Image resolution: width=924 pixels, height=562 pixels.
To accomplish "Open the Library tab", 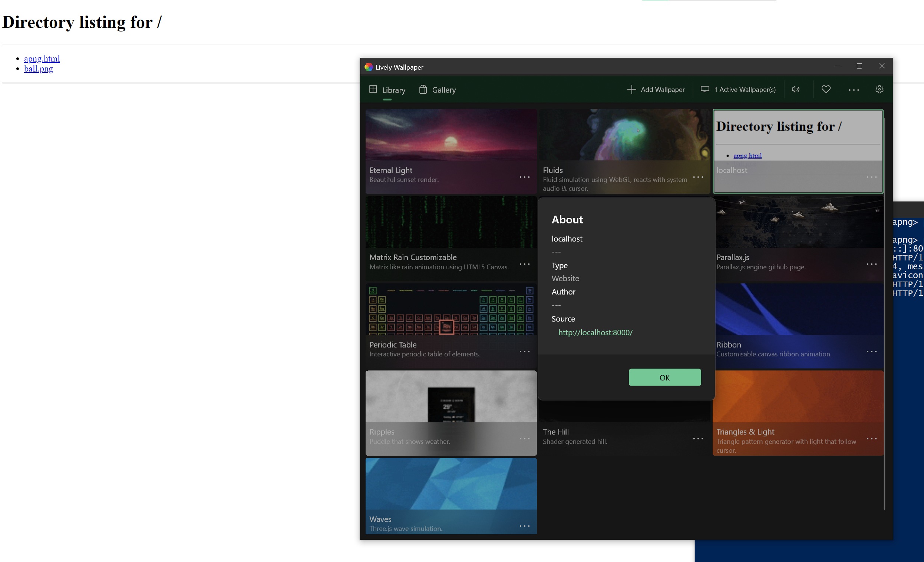I will (x=387, y=90).
